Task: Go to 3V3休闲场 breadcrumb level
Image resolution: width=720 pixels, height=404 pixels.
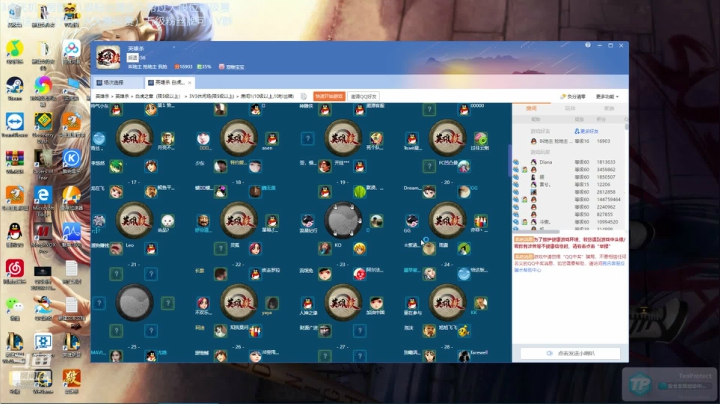Action: click(212, 96)
